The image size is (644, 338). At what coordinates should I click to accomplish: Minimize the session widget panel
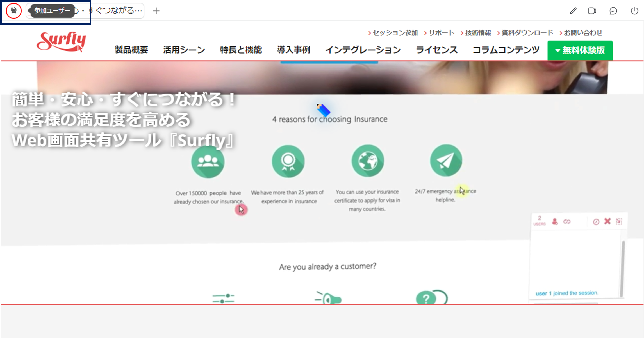[619, 221]
